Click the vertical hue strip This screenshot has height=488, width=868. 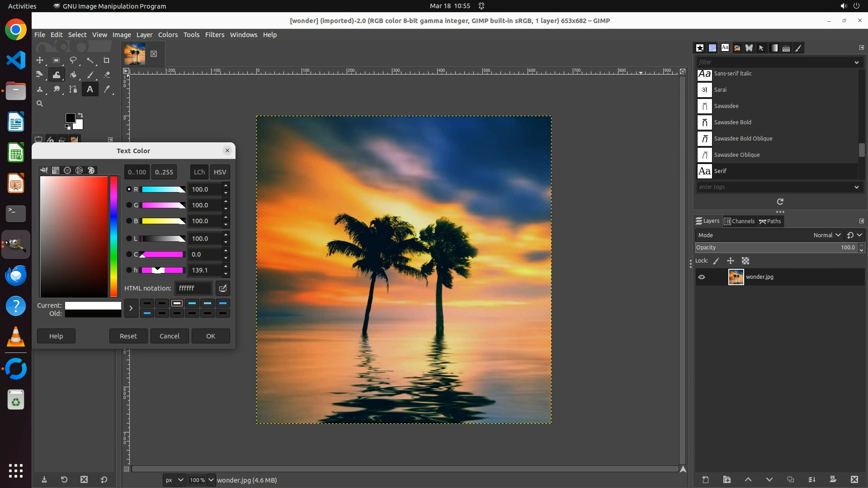coord(113,236)
